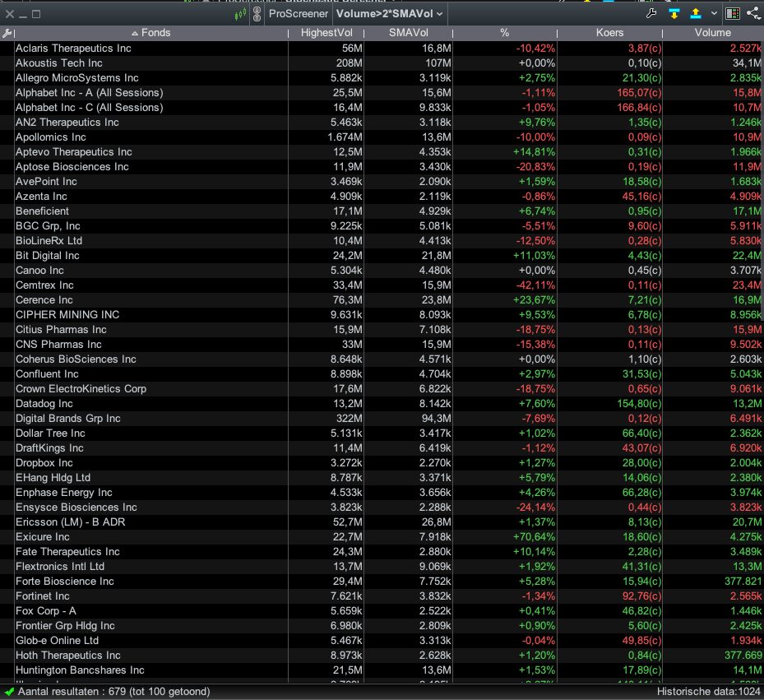Screen dimensions: 764x700
Task: Select Alphabet Inc - C (All Sessions)
Action: pyautogui.click(x=382, y=107)
